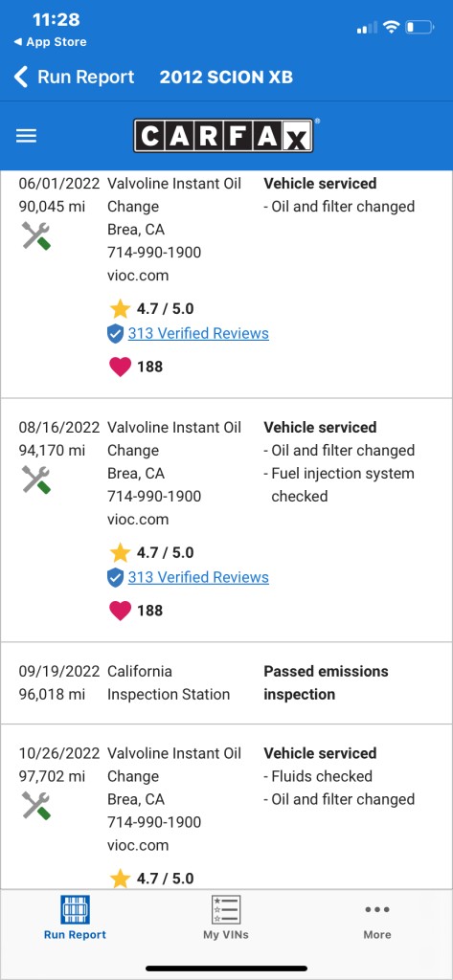Select the Run Report bottom tab
Screen dimensions: 453x980
(75, 918)
